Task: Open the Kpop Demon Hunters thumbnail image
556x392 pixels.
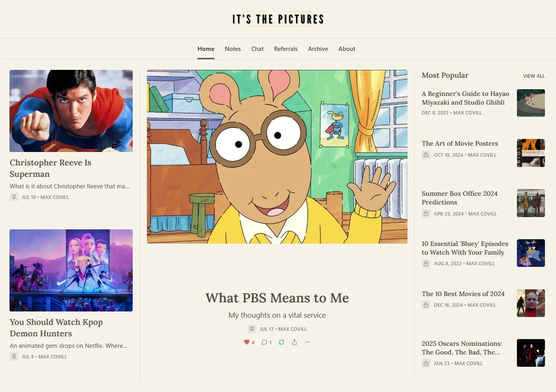Action: click(x=71, y=270)
